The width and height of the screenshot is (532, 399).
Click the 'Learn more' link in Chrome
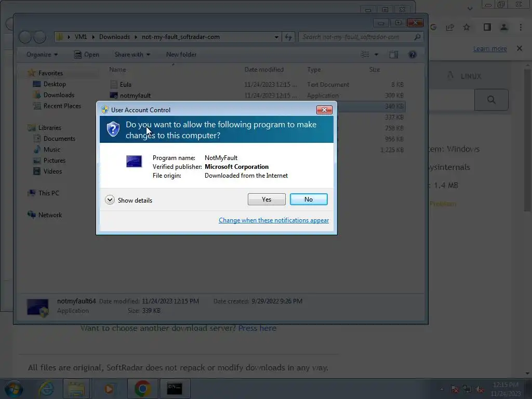coord(490,49)
